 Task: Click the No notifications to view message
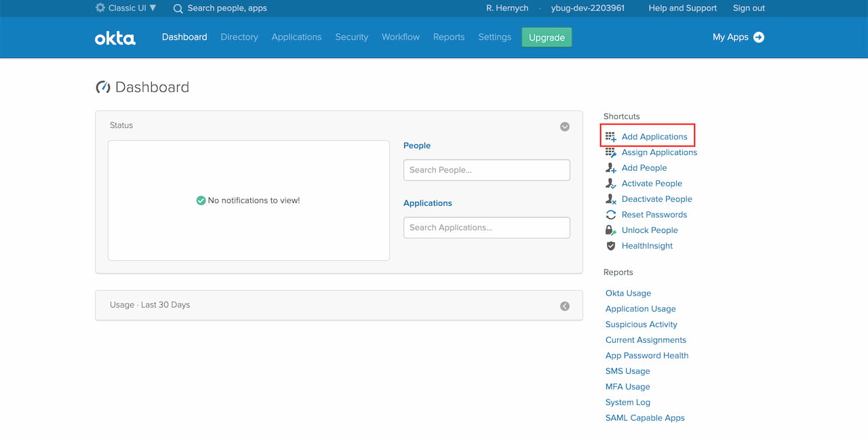tap(254, 201)
